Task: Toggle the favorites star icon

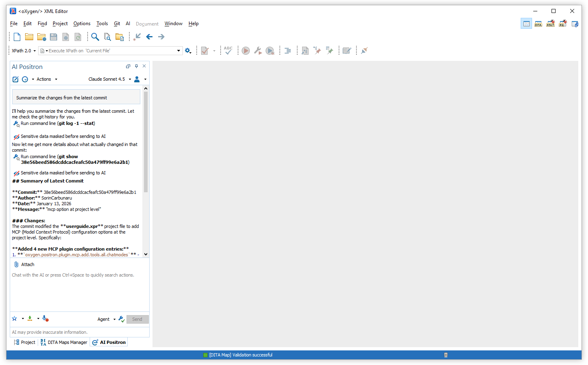Action: [x=15, y=319]
